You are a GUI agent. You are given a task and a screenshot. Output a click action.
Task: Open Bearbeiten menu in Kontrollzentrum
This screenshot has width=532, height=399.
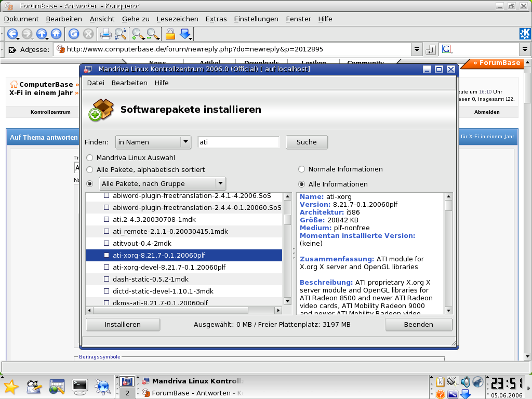point(129,83)
